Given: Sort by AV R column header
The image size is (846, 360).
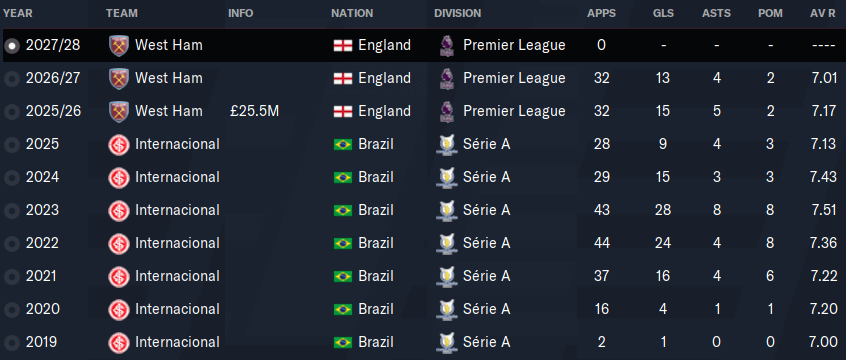Looking at the screenshot, I should click(x=825, y=13).
